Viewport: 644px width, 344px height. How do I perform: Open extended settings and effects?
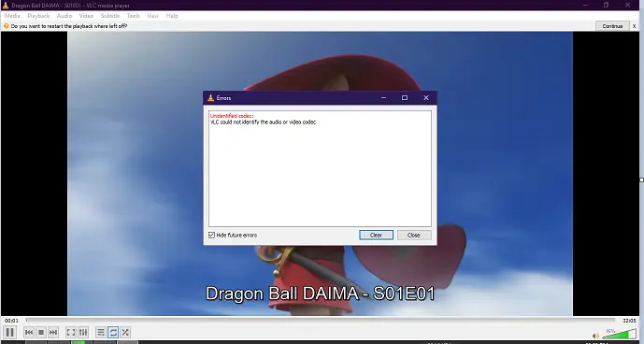click(83, 332)
